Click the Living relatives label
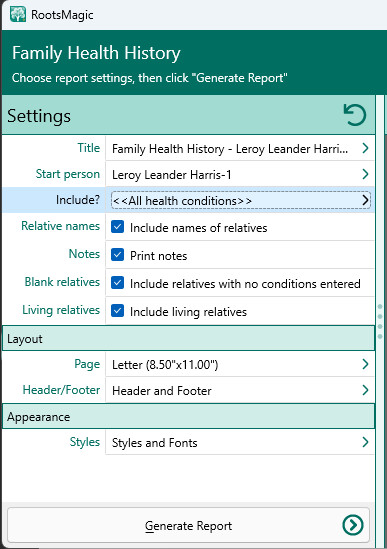This screenshot has width=387, height=549. tap(61, 310)
